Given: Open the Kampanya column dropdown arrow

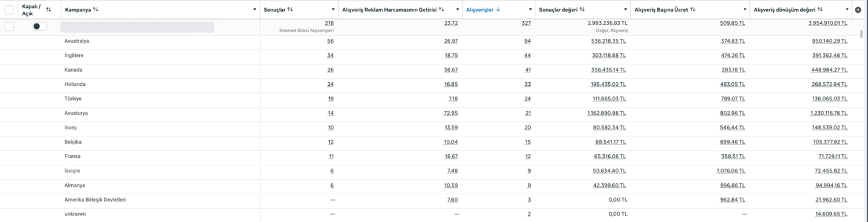Looking at the screenshot, I should [x=255, y=10].
